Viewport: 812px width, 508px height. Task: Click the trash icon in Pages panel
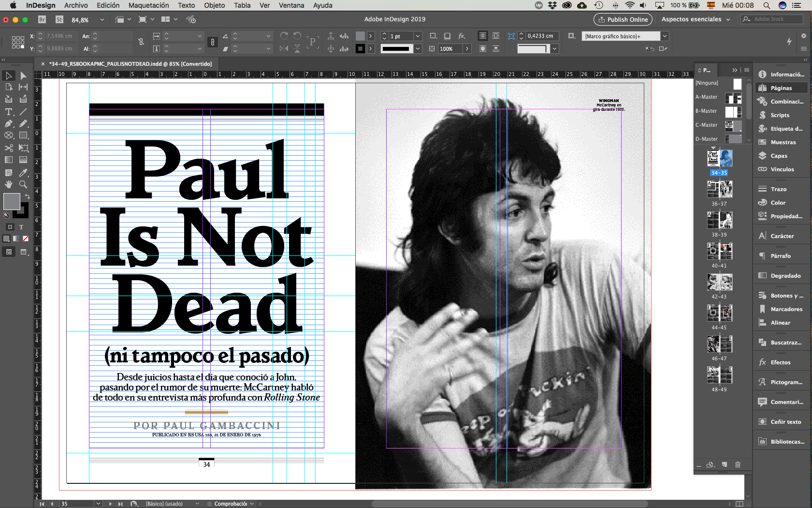click(x=738, y=464)
